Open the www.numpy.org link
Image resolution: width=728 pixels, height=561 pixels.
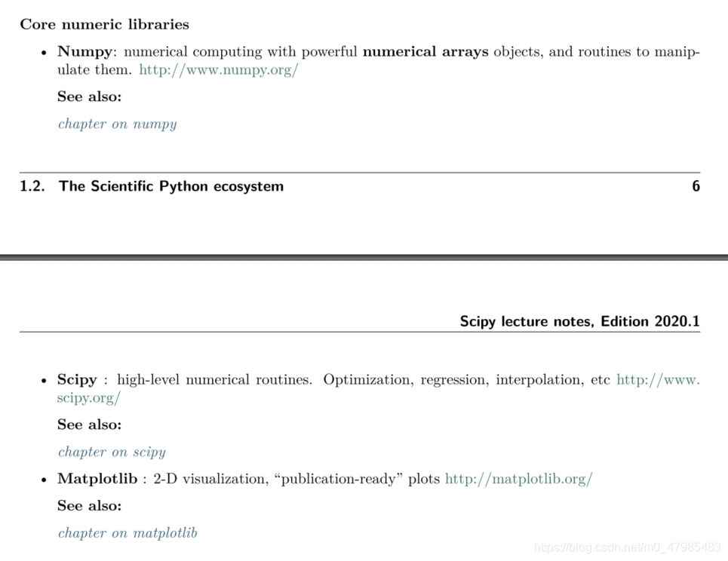(219, 70)
